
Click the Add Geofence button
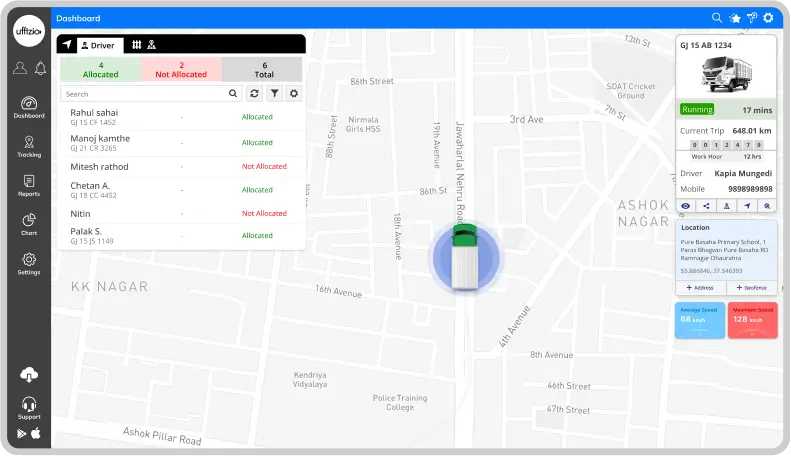coord(752,287)
